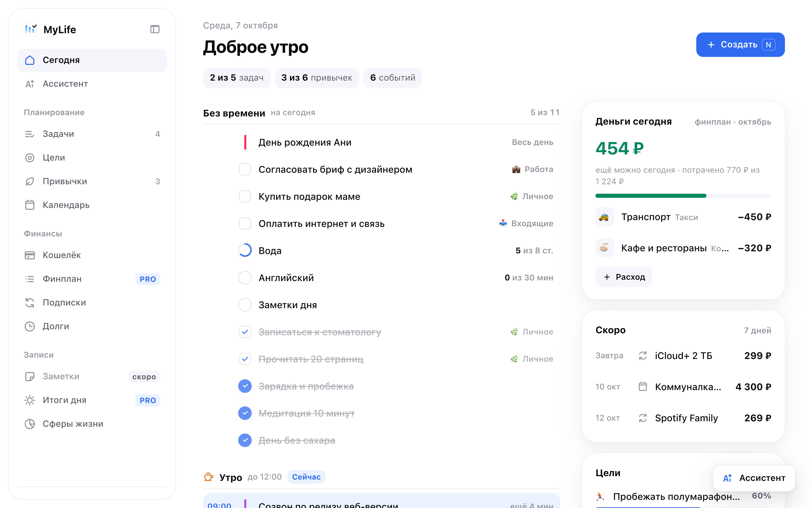Uncheck Записаться к стоматологу
The height and width of the screenshot is (508, 812).
[245, 332]
